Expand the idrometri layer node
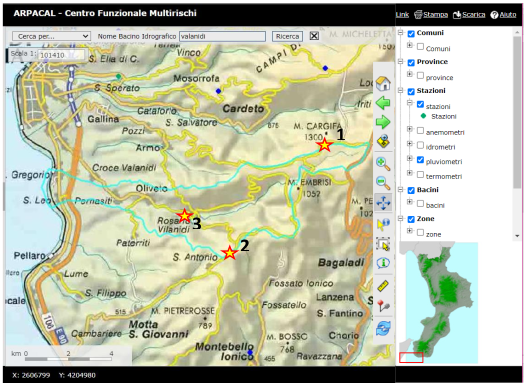The image size is (525, 387). click(x=409, y=144)
